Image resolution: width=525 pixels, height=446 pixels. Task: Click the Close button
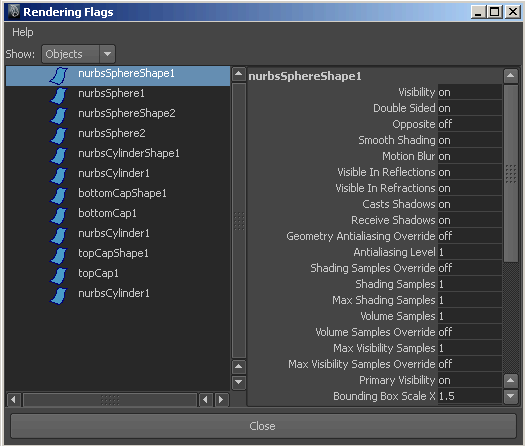pos(263,426)
